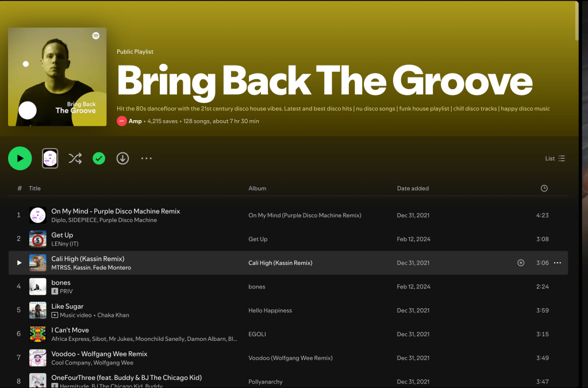Click Voodoo track artwork

[38, 358]
